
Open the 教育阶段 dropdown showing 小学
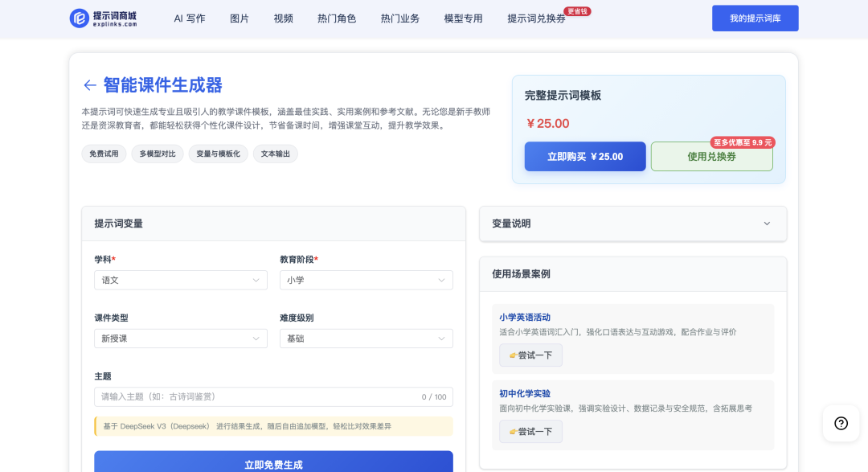(366, 281)
